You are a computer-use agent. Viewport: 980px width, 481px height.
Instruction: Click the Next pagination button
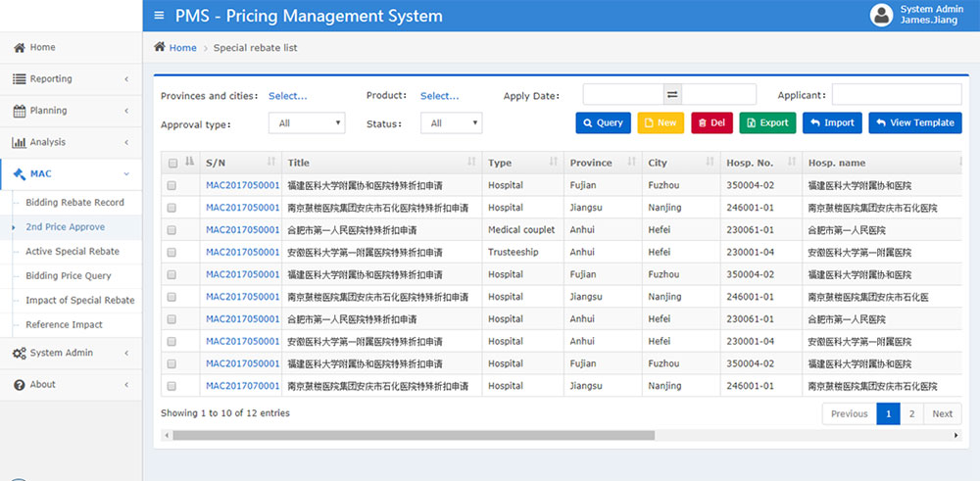943,413
